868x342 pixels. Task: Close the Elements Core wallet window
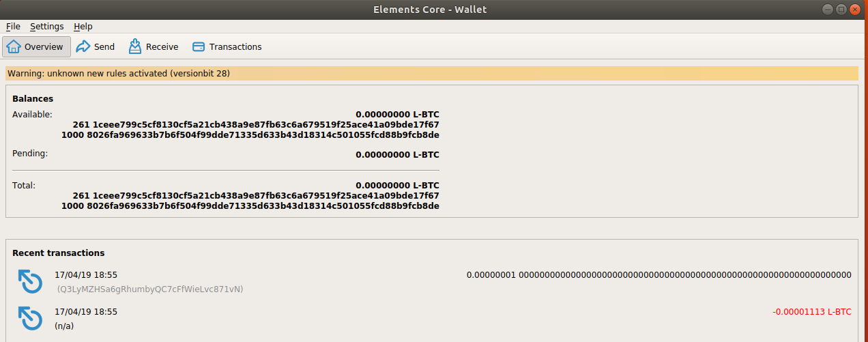point(856,10)
